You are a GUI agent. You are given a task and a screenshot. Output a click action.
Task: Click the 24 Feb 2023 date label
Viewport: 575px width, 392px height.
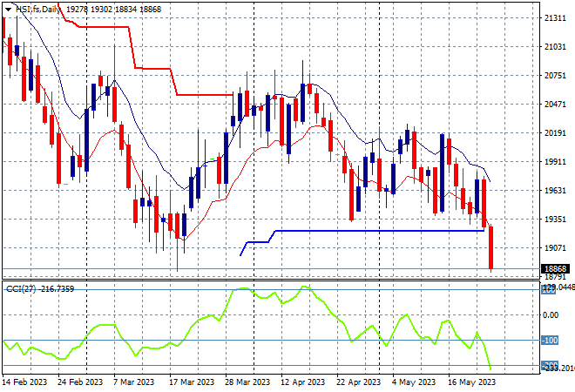click(x=80, y=382)
